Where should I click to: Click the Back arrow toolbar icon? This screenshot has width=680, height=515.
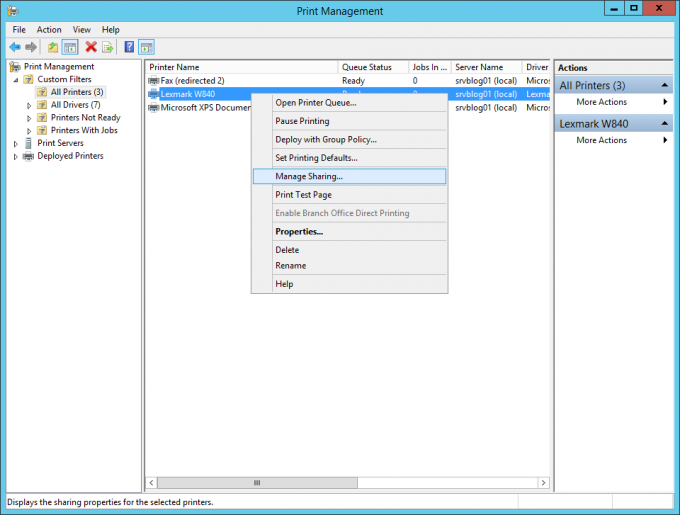(x=15, y=47)
